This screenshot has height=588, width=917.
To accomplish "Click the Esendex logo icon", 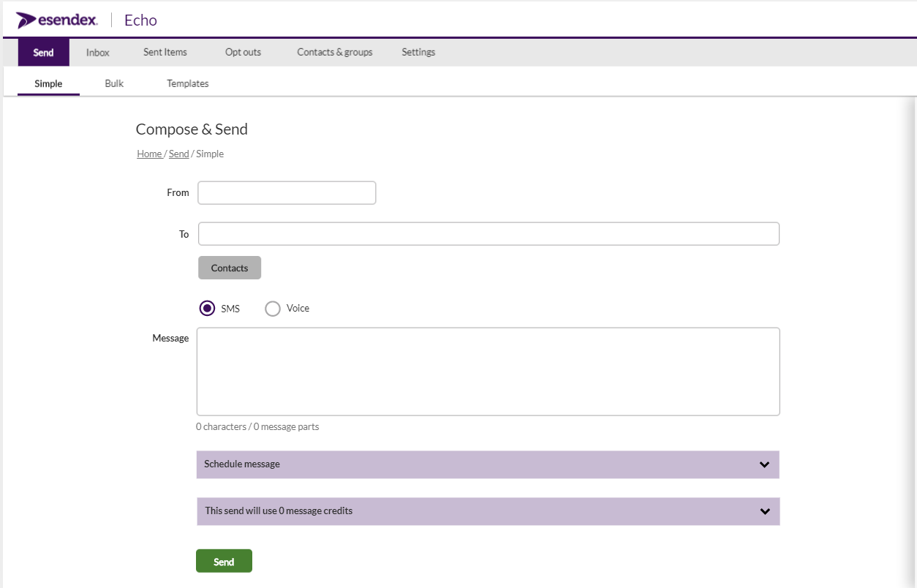I will point(27,20).
